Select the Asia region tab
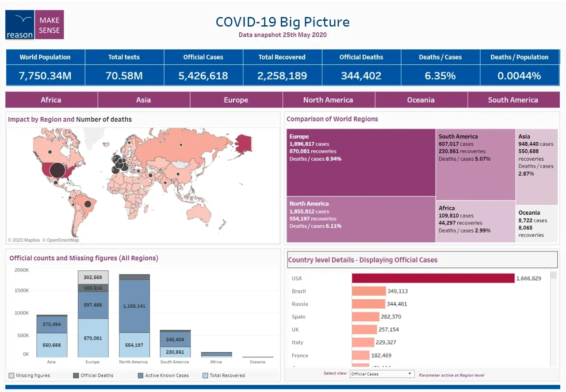This screenshot has width=566, height=392. (x=144, y=100)
